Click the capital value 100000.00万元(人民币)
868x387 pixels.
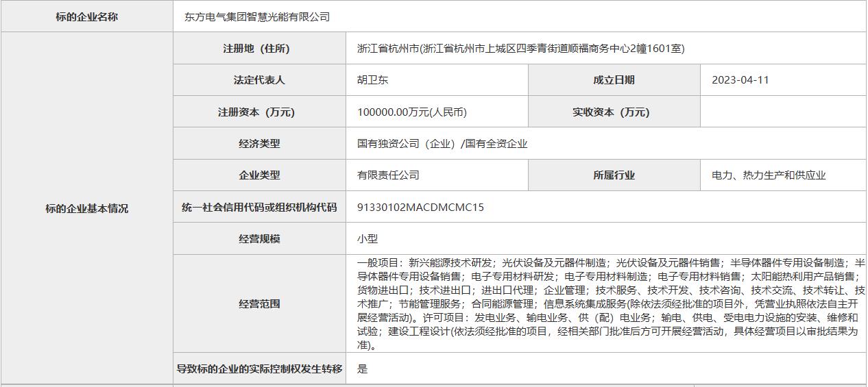coord(412,112)
